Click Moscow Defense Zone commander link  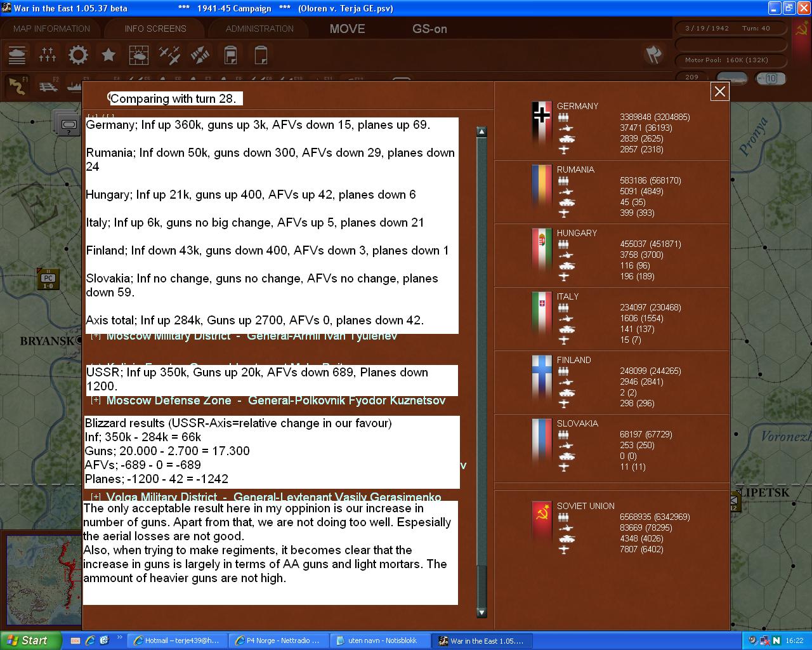347,401
